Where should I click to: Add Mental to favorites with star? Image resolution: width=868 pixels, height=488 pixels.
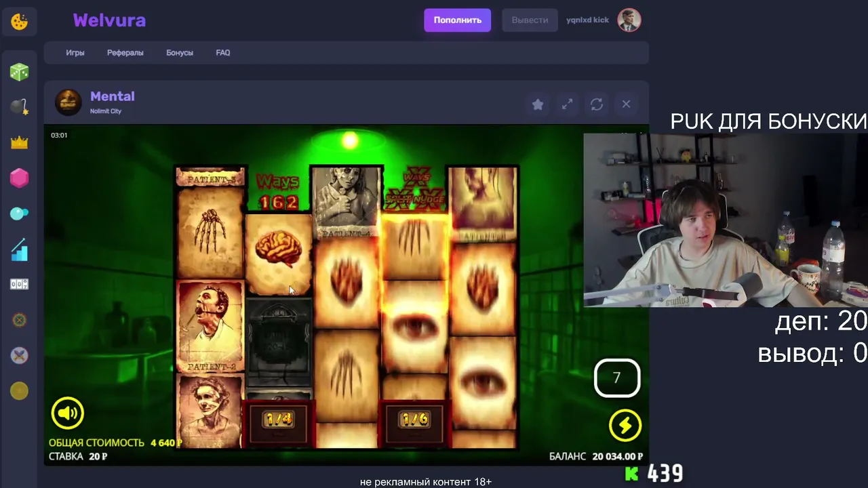pos(538,104)
